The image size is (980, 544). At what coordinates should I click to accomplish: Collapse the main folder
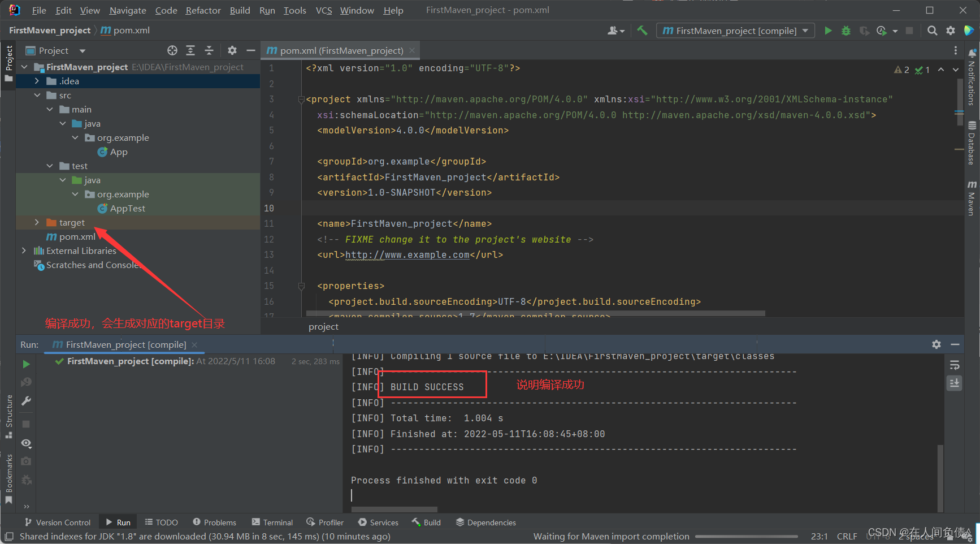coord(50,109)
